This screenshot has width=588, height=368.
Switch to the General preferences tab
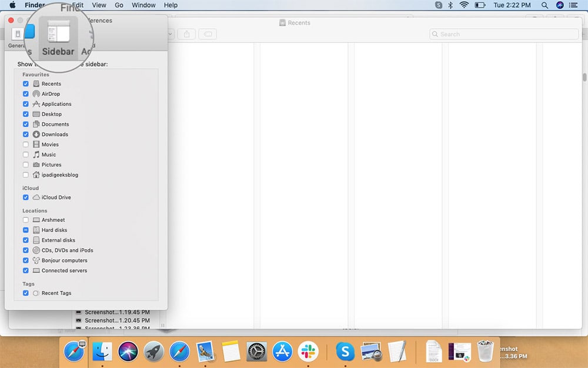pos(17,35)
